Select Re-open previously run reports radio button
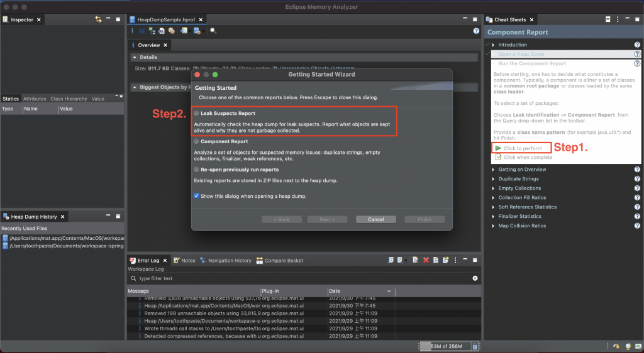This screenshot has height=353, width=644. pyautogui.click(x=196, y=170)
